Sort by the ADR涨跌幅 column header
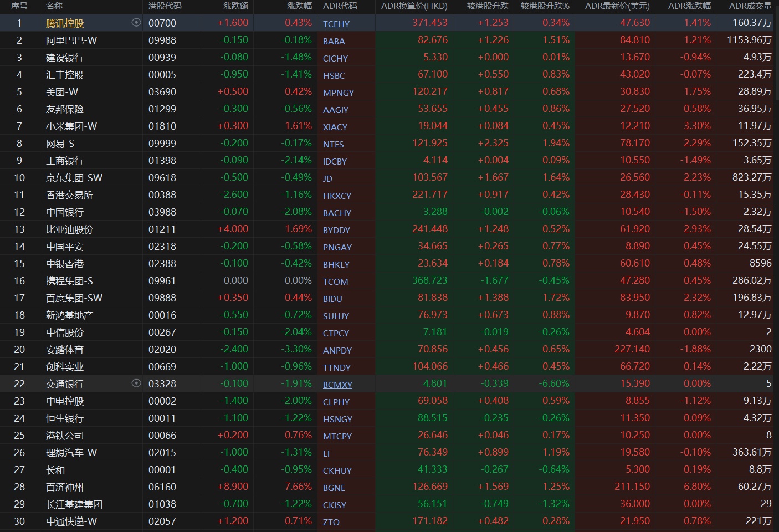Image resolution: width=779 pixels, height=532 pixels. coord(689,6)
